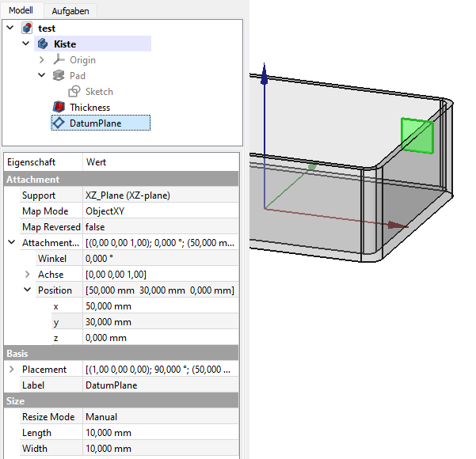Click the Kiste body icon
The width and height of the screenshot is (476, 459).
[43, 44]
